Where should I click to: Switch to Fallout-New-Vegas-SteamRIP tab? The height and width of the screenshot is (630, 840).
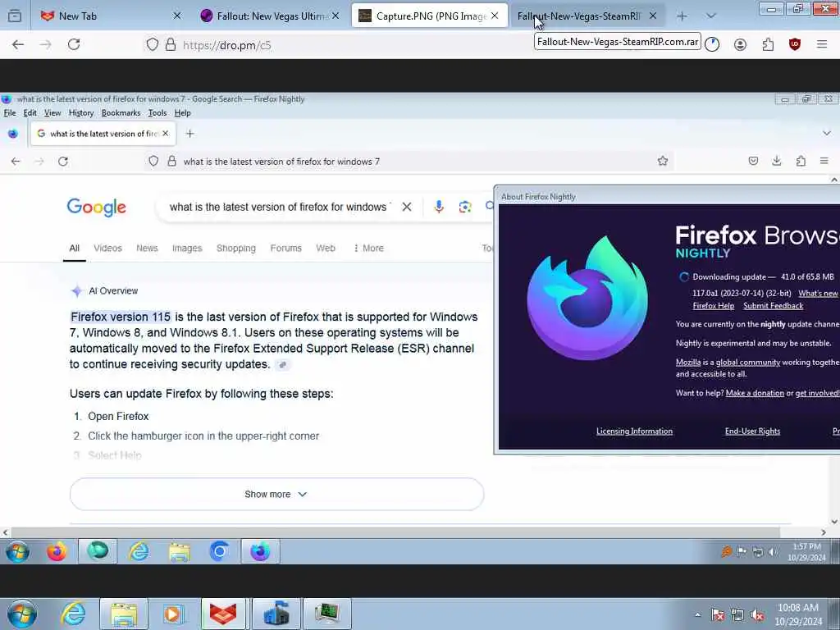coord(586,16)
